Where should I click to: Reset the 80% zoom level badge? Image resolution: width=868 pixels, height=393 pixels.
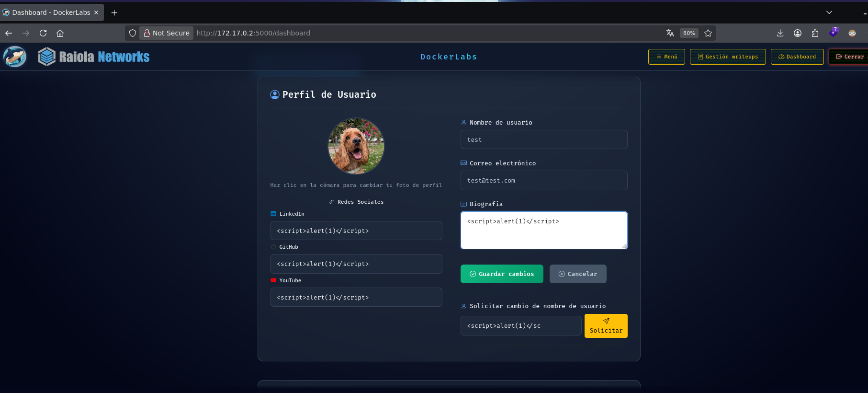(689, 33)
